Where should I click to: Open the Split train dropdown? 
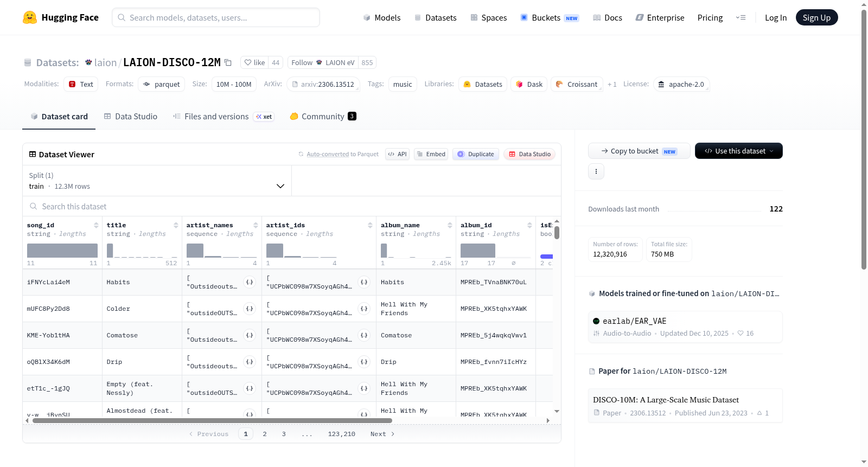(x=157, y=181)
